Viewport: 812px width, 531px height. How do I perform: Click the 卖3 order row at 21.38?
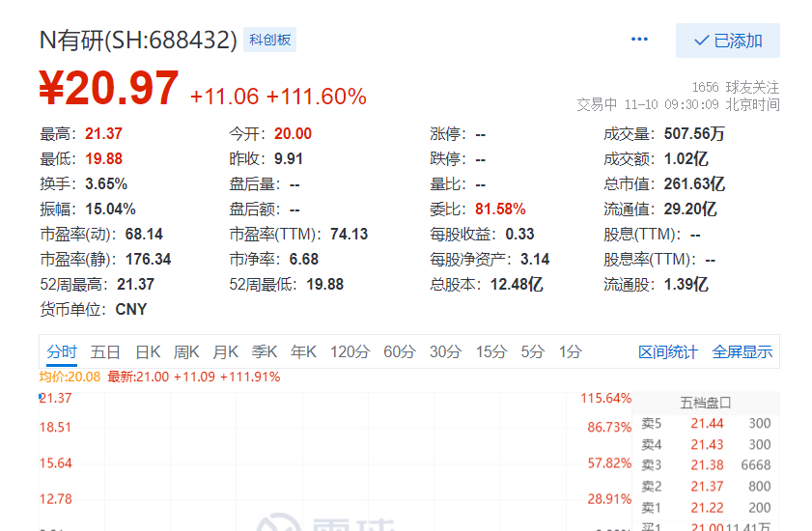coord(706,465)
